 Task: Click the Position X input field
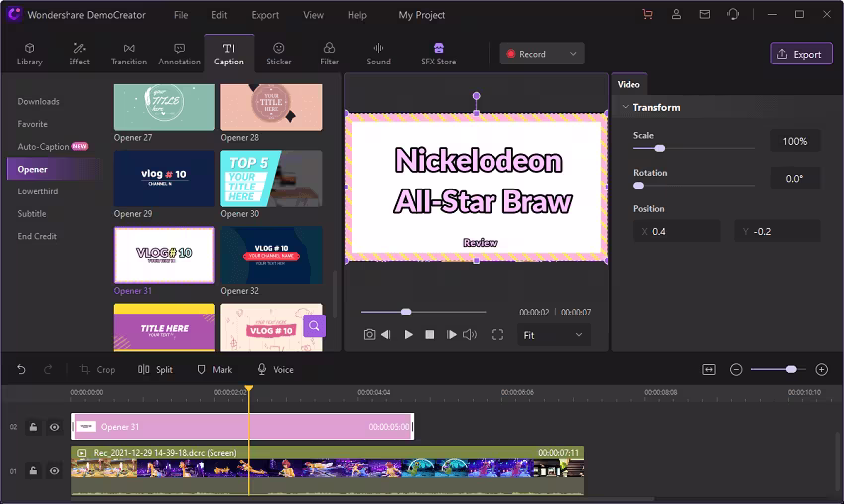point(676,231)
